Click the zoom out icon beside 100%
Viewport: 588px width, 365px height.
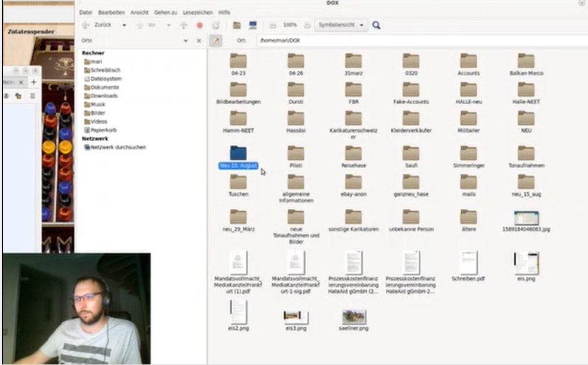point(273,25)
